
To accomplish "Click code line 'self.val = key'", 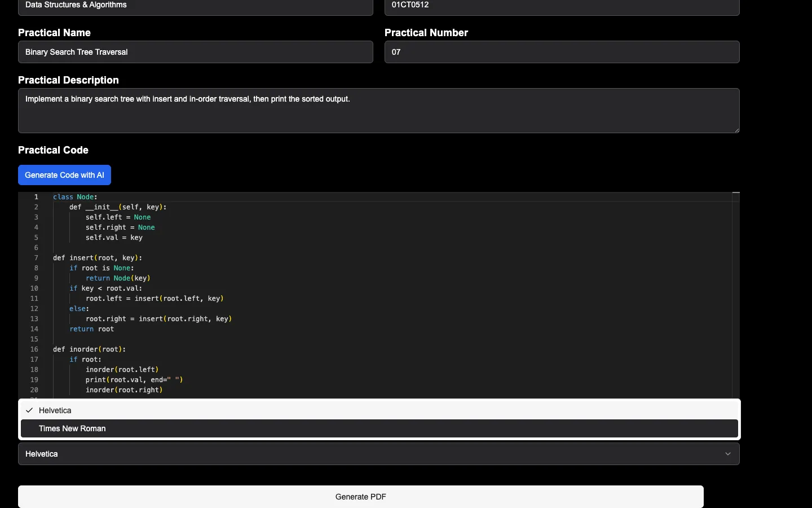I will [x=114, y=238].
